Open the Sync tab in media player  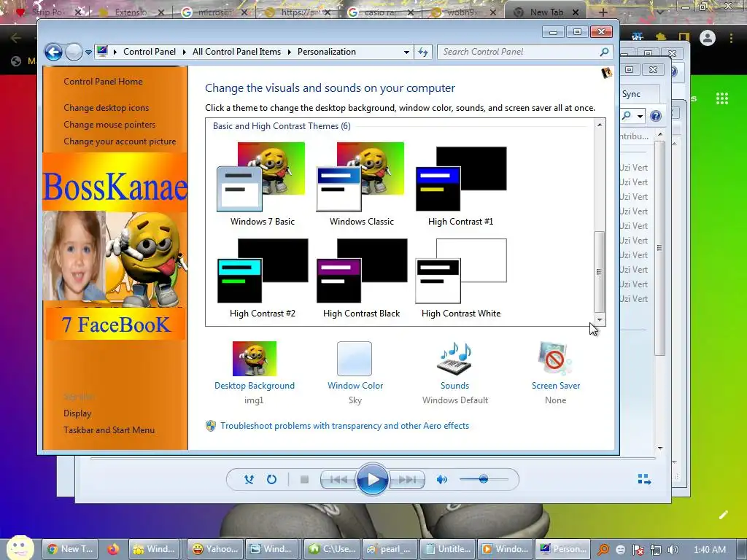point(631,94)
